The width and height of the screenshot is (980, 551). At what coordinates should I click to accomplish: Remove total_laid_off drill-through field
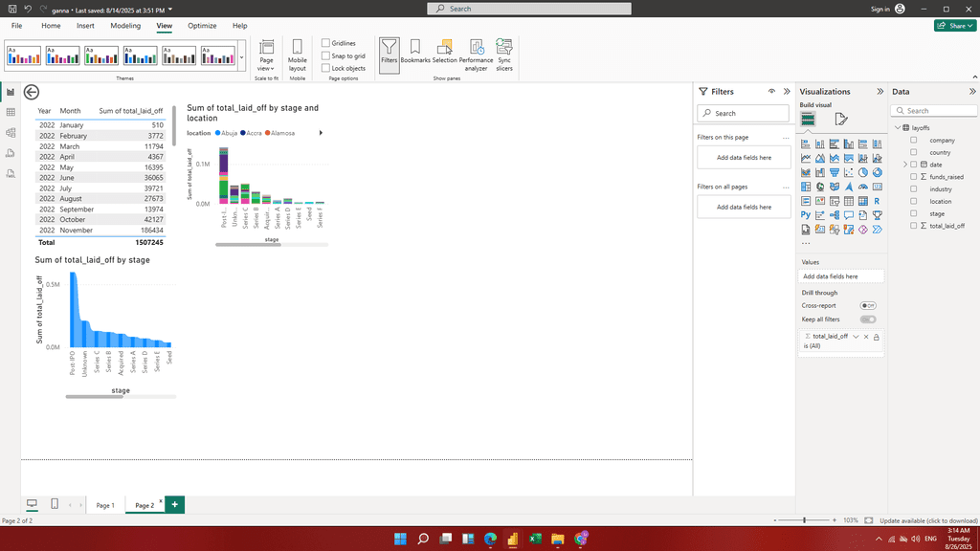tap(866, 337)
